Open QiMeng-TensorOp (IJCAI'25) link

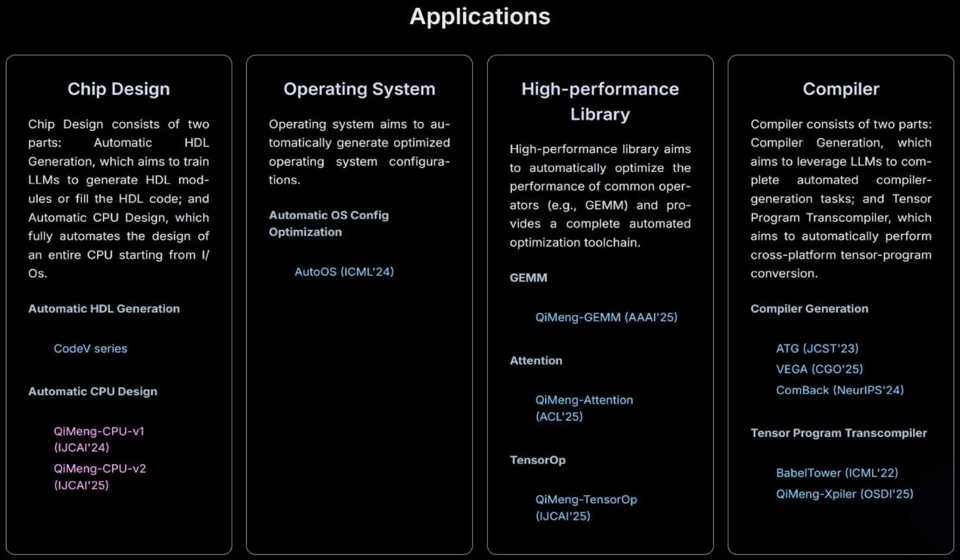[x=586, y=500]
